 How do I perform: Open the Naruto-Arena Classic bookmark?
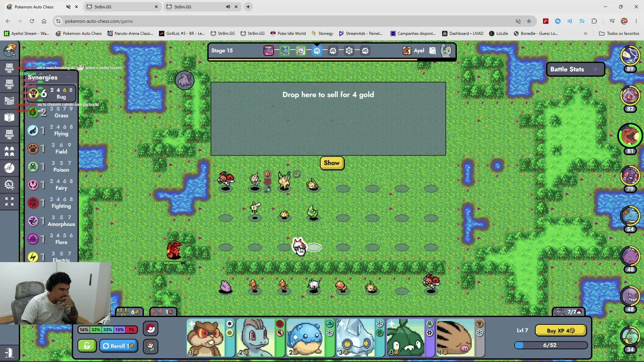pos(130,34)
